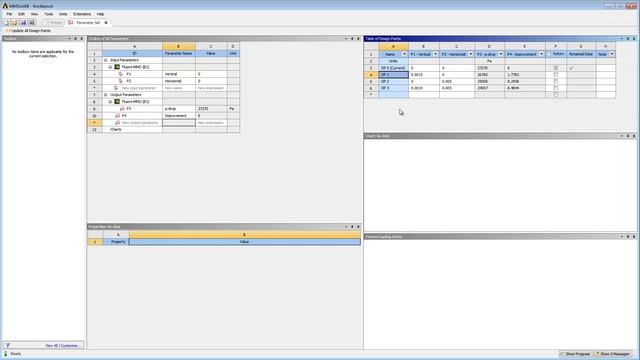Open the P2 - Horizontal column dropdown
Viewport: 640px width, 360px height.
point(470,54)
